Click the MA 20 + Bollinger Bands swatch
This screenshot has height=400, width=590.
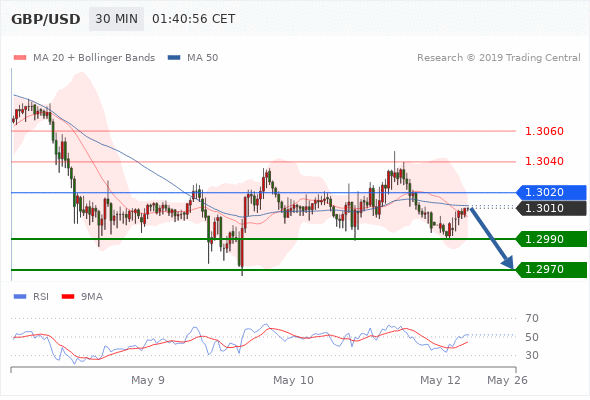pos(20,58)
